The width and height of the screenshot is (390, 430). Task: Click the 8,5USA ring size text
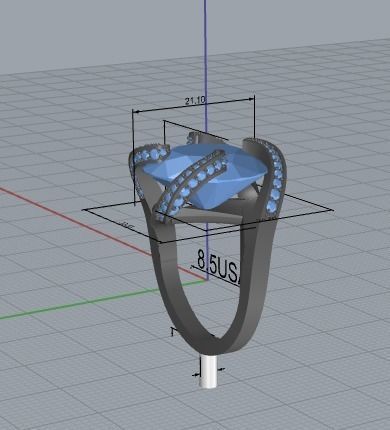[218, 267]
